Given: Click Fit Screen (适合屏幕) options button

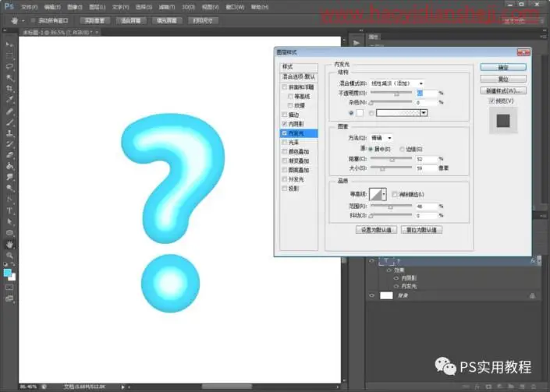Looking at the screenshot, I should [131, 21].
